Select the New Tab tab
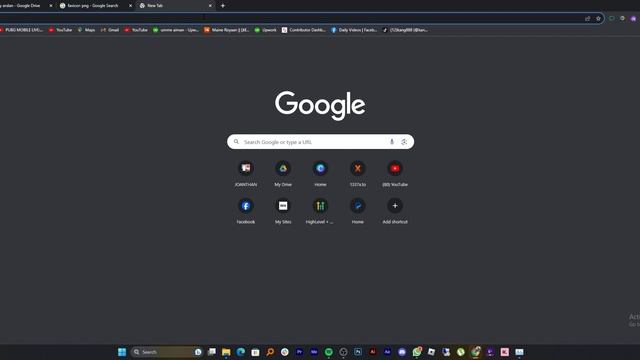 click(176, 6)
